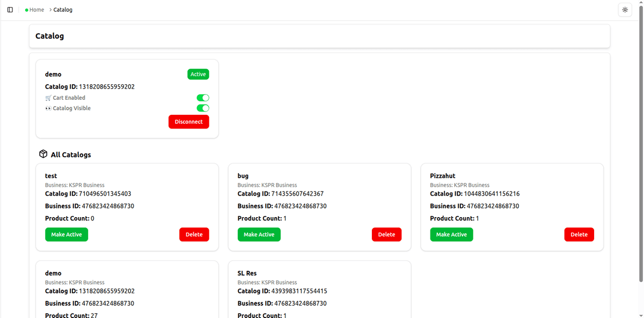Toggle the Catalog Visible switch off
The width and height of the screenshot is (644, 318).
203,108
